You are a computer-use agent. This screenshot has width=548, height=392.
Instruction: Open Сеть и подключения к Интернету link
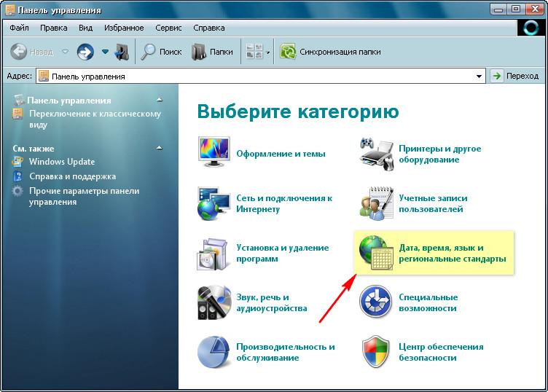[x=284, y=204]
